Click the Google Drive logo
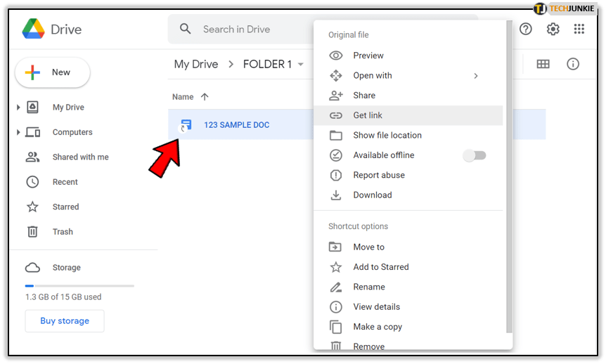This screenshot has width=606, height=364. coord(34,30)
